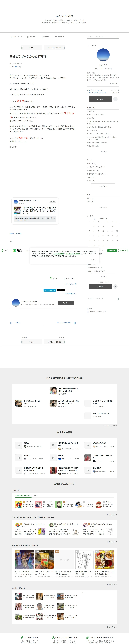This screenshot has width=129, height=644.
Task: Click the いいね smiley button
Action: (x=53, y=279)
